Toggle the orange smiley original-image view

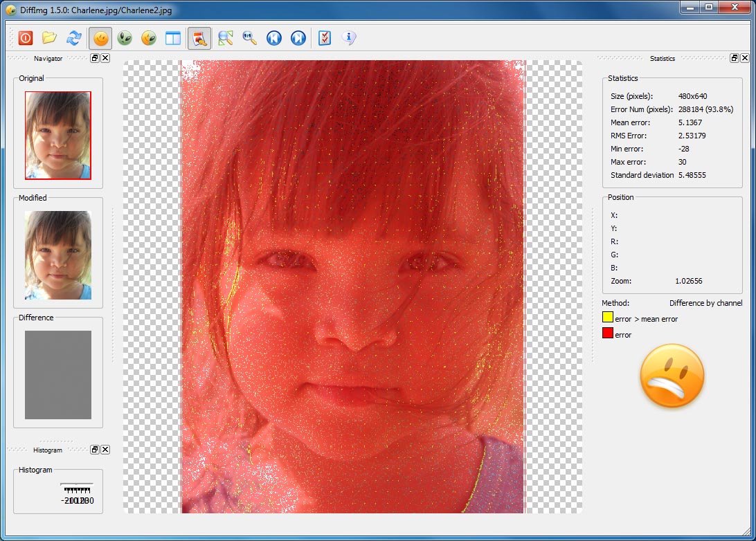click(100, 38)
